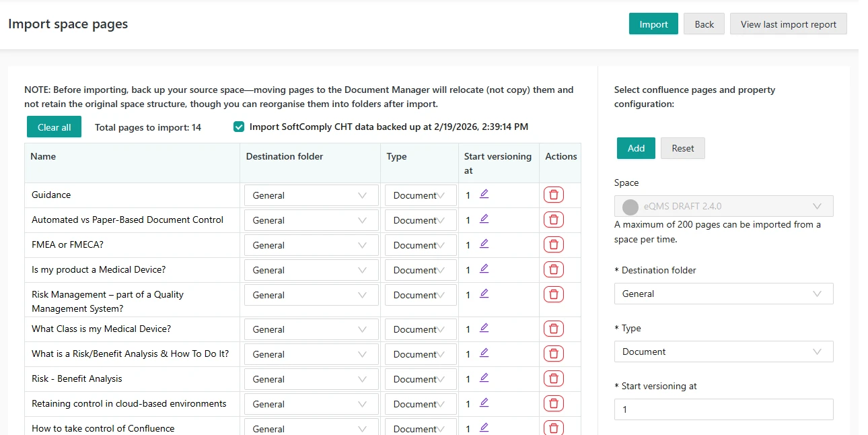Viewport: 868px width, 435px height.
Task: Click pencil icon for What Class is my Medical Device?
Action: (484, 328)
